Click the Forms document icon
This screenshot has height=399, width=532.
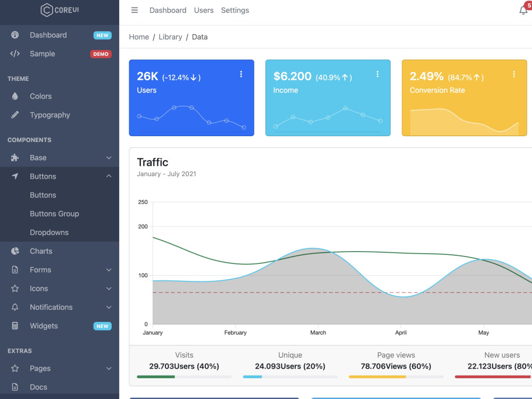(x=15, y=270)
